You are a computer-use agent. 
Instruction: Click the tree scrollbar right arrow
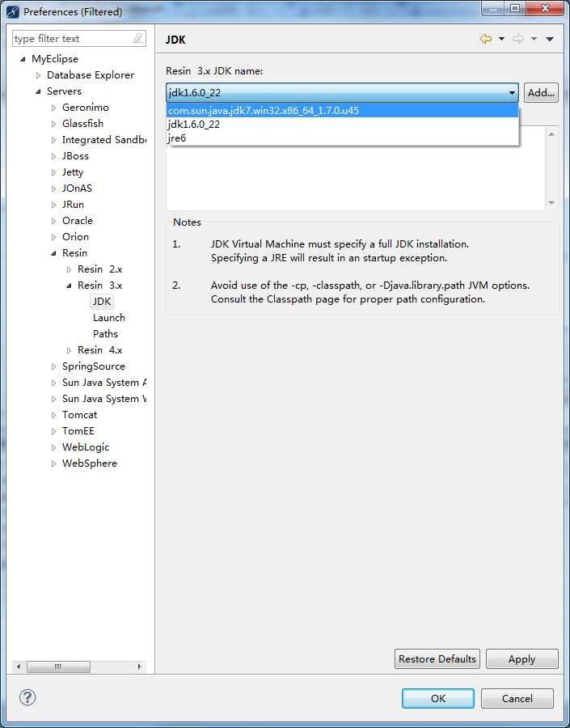[139, 667]
